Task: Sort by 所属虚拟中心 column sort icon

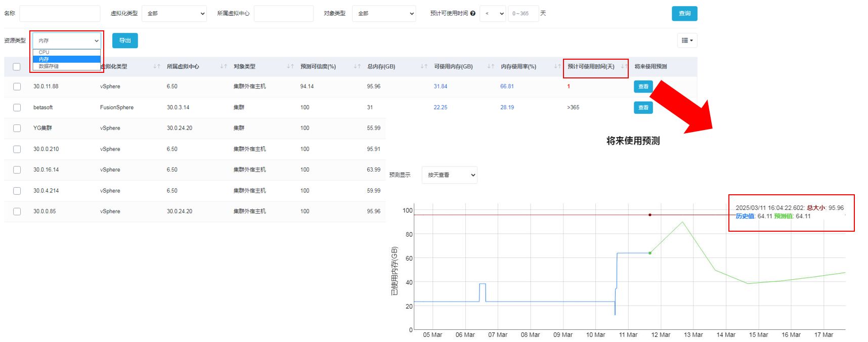Action: 224,67
